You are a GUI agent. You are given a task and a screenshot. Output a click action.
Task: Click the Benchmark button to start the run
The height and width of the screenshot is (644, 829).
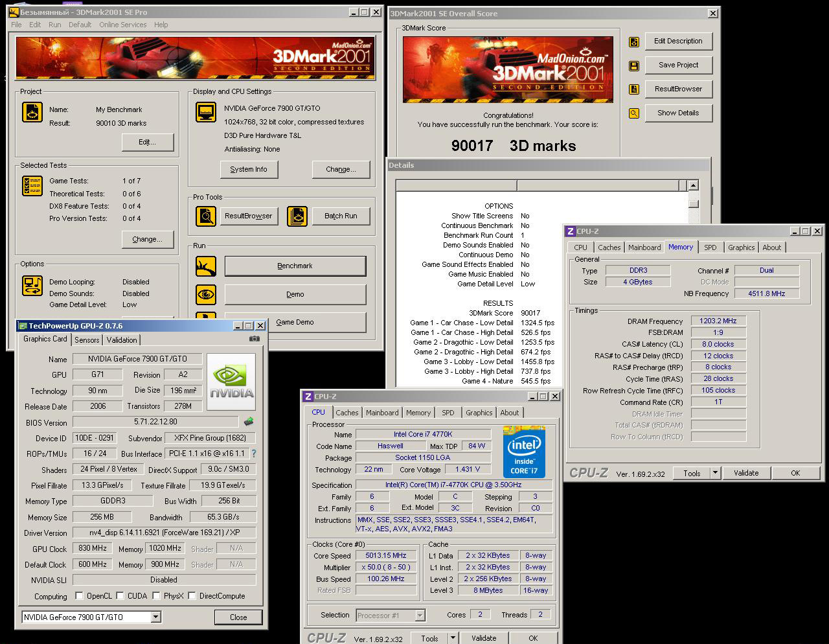coord(295,266)
